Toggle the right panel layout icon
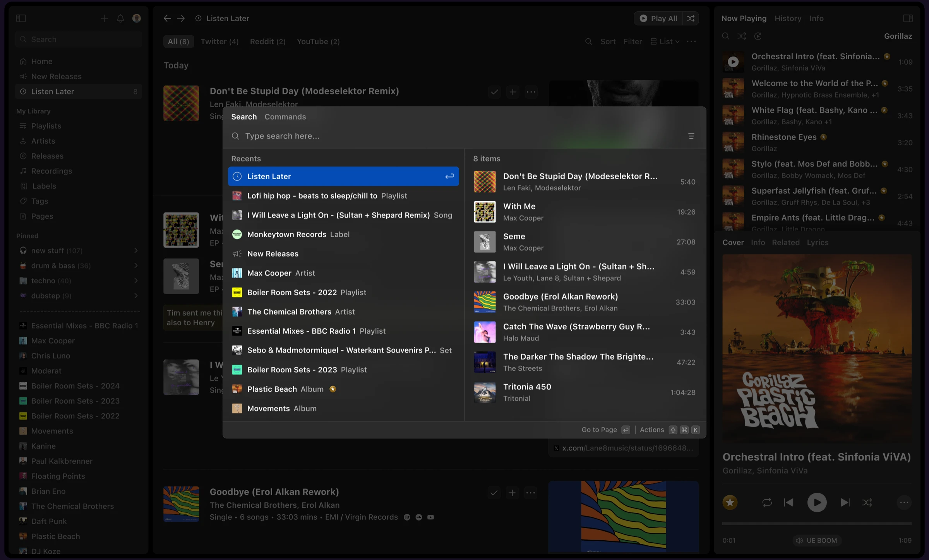Image resolution: width=929 pixels, height=560 pixels. (x=908, y=18)
